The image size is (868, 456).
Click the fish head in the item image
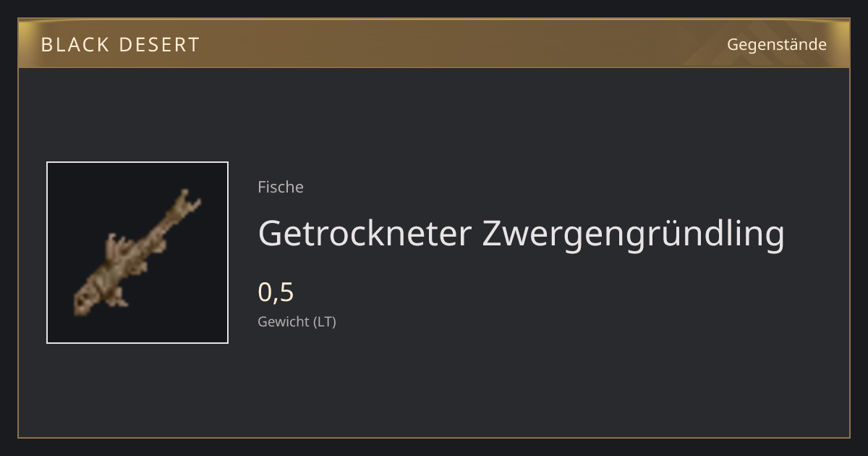[x=85, y=299]
